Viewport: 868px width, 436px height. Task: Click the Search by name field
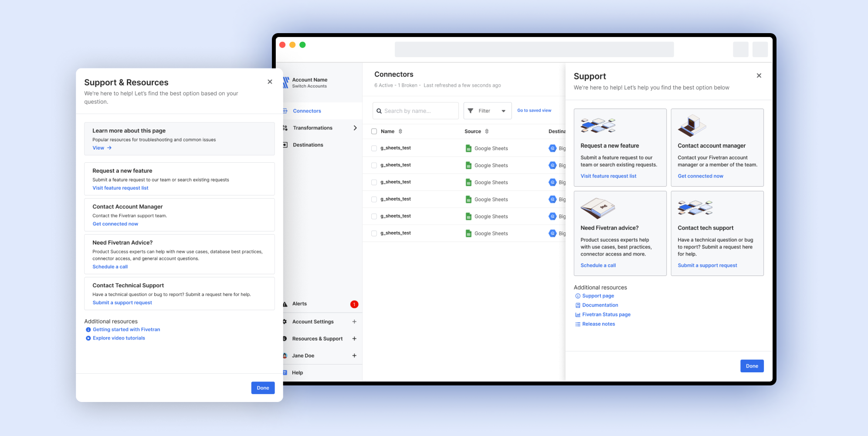tap(416, 111)
